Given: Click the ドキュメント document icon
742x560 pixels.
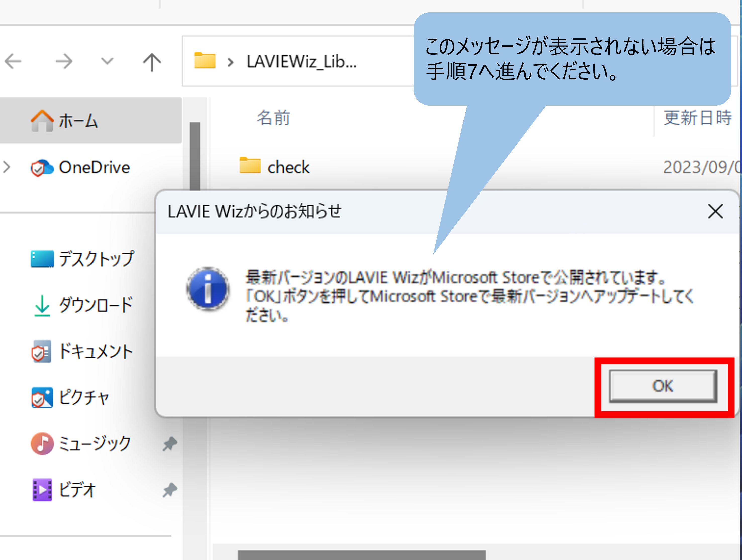Looking at the screenshot, I should tap(41, 351).
